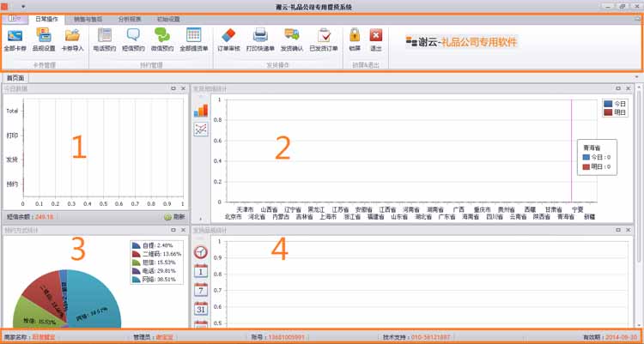This screenshot has height=344, width=644.
Task: Open 品规设置 in the ribbon
Action: coord(44,40)
